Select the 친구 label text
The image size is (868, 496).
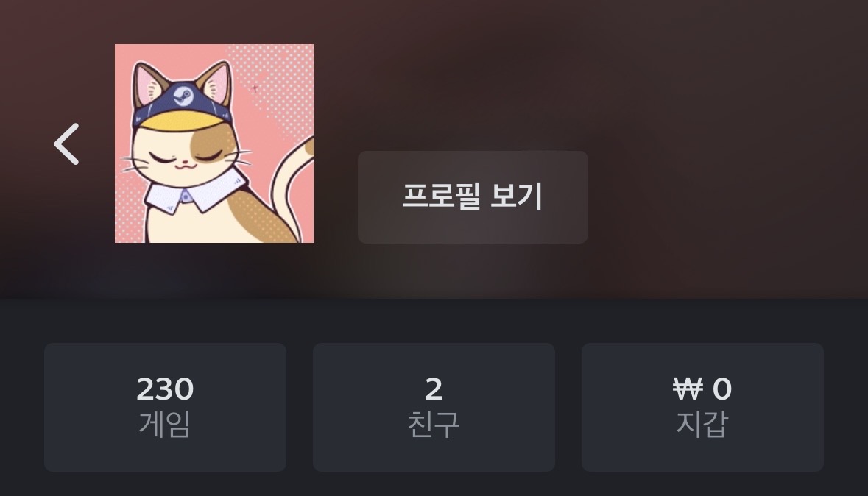tap(434, 424)
